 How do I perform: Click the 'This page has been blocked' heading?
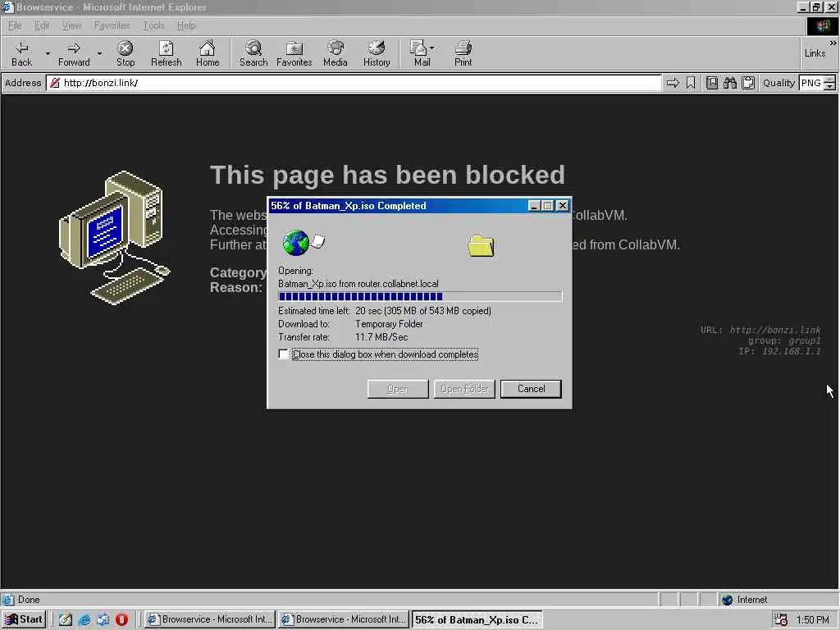coord(387,175)
